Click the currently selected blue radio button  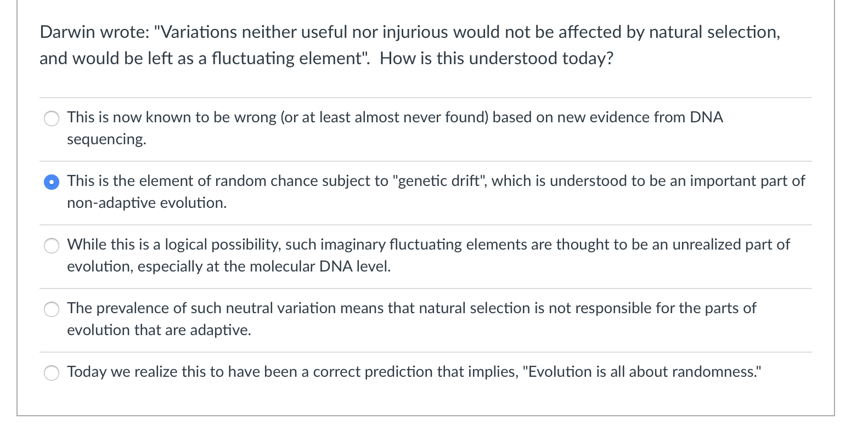(x=52, y=182)
